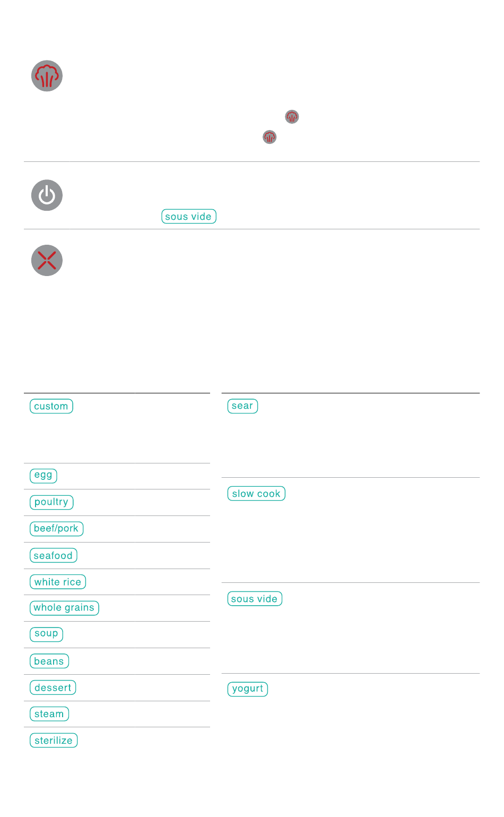Image resolution: width=504 pixels, height=817 pixels.
Task: Select the custom program button
Action: 51,406
